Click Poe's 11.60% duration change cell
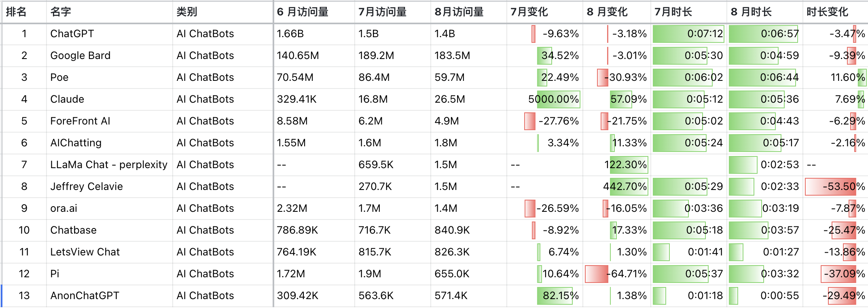Viewport: 868px width, 308px height. click(835, 78)
